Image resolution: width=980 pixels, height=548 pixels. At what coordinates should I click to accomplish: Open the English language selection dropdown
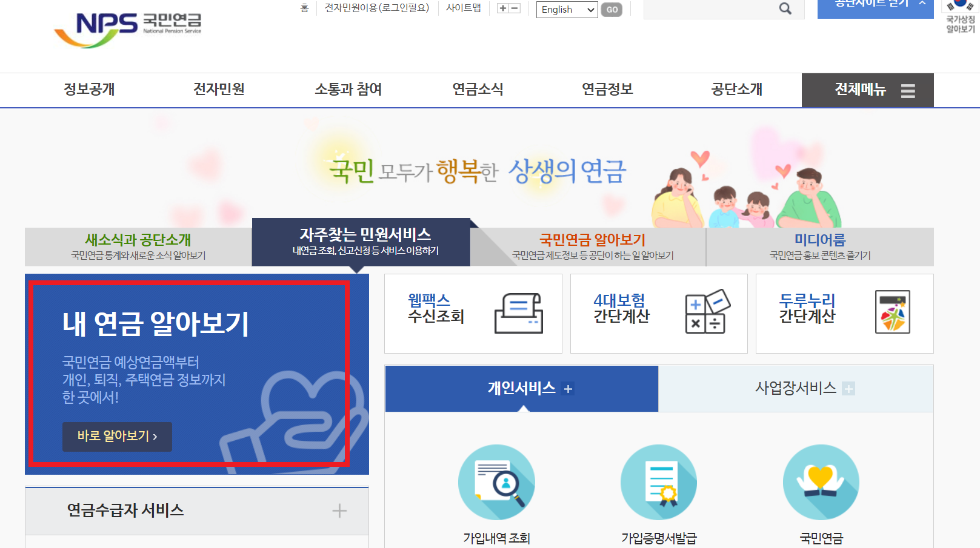click(x=566, y=10)
